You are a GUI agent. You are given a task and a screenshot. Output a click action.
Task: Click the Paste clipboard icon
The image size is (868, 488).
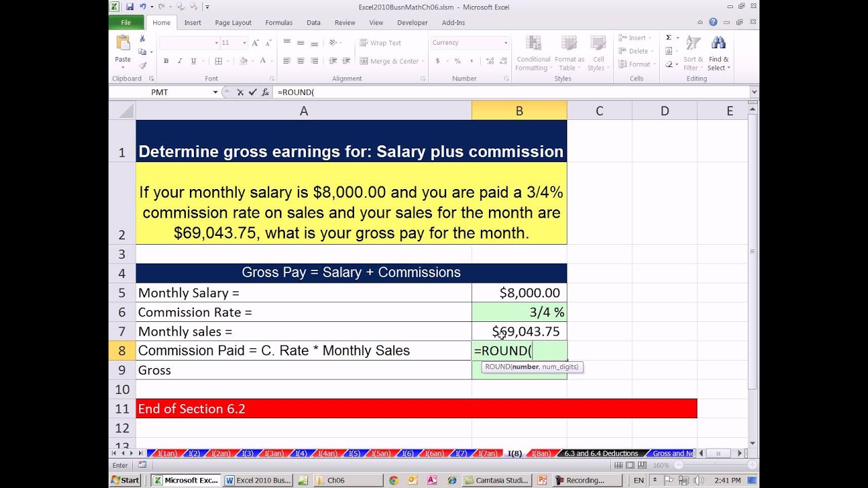123,47
